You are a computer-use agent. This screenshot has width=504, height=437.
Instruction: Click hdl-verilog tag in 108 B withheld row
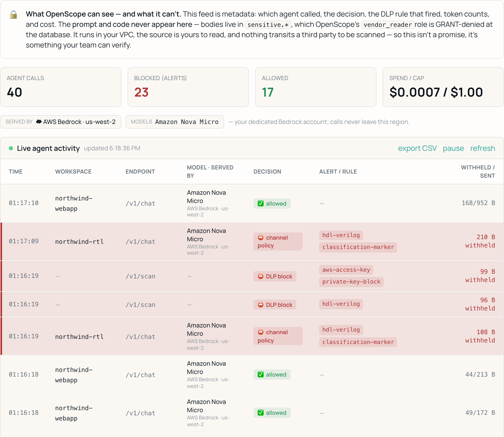point(341,330)
